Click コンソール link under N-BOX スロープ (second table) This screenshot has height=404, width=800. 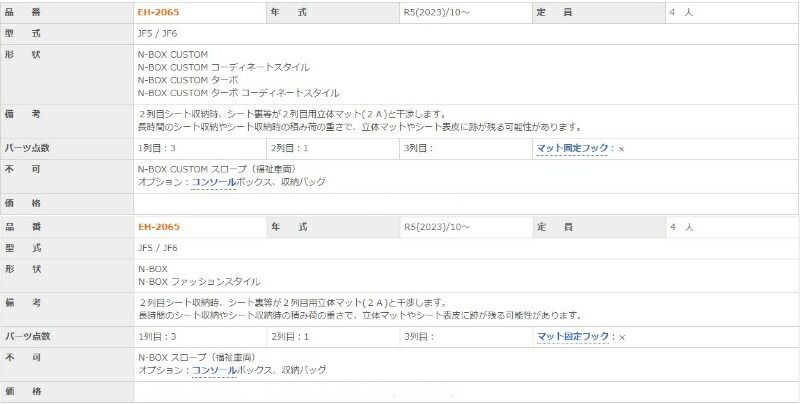(214, 370)
